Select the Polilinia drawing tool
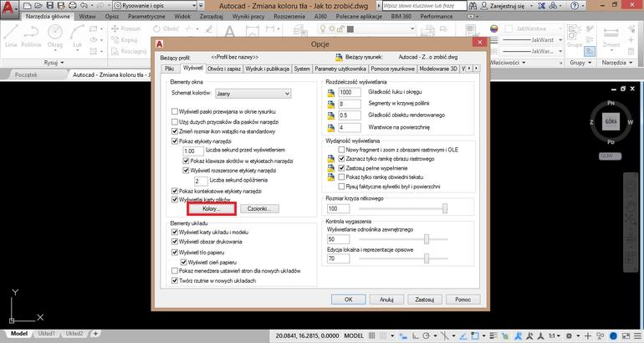Image resolution: width=644 pixels, height=343 pixels. (31, 36)
